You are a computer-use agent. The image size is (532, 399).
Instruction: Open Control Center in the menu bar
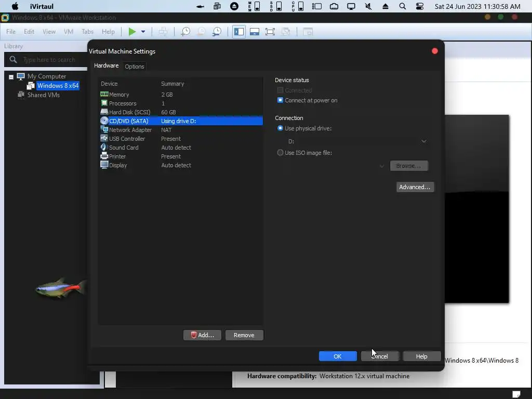coord(420,6)
